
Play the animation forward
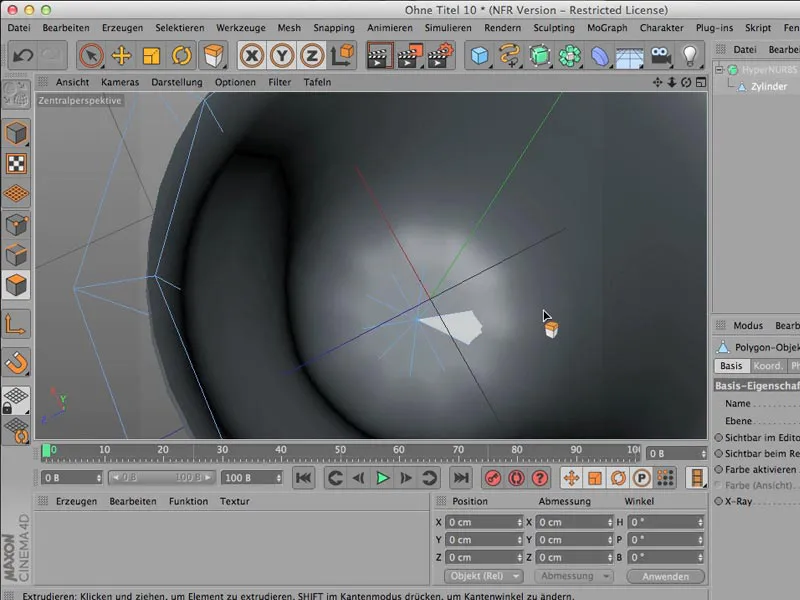383,478
